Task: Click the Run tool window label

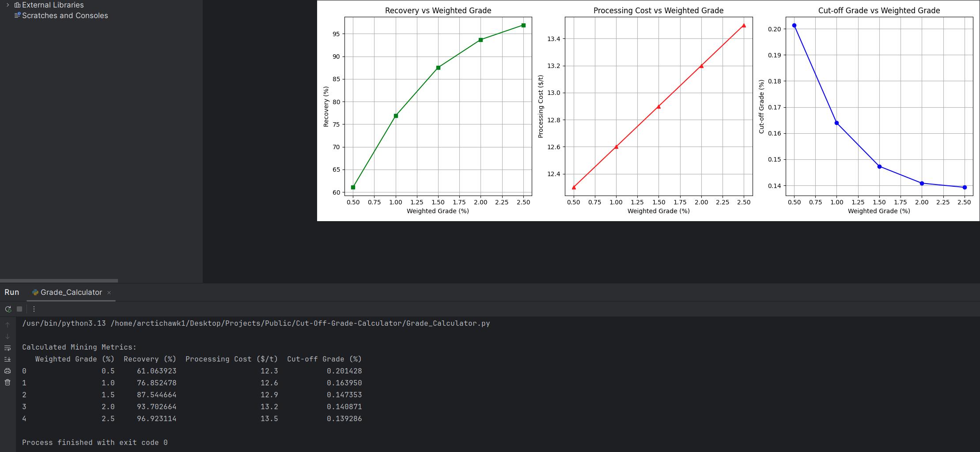Action: tap(12, 292)
